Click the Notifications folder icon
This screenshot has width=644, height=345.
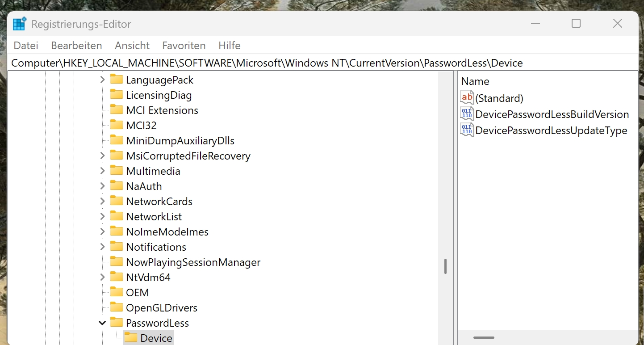(117, 247)
